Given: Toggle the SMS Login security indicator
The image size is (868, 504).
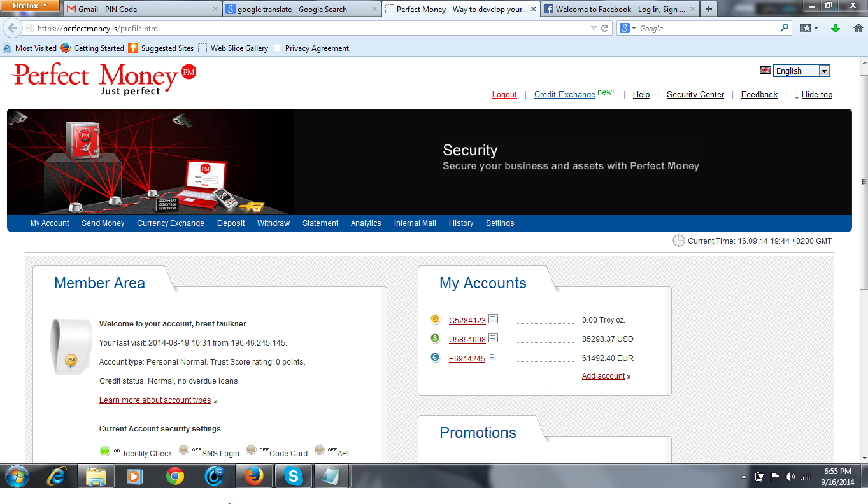Looking at the screenshot, I should (184, 451).
